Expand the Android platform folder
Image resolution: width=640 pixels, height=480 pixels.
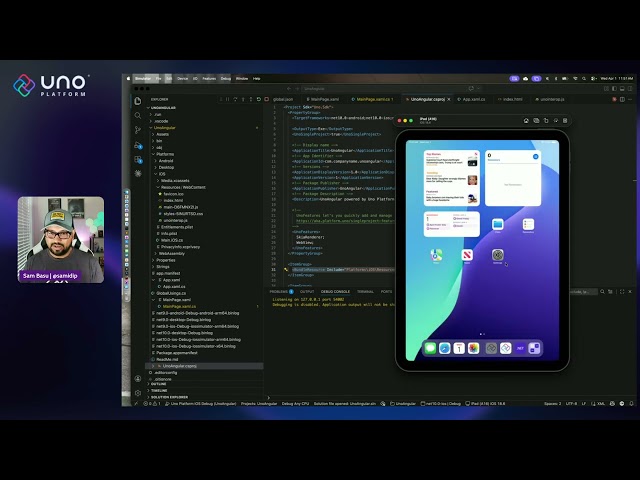pos(166,161)
